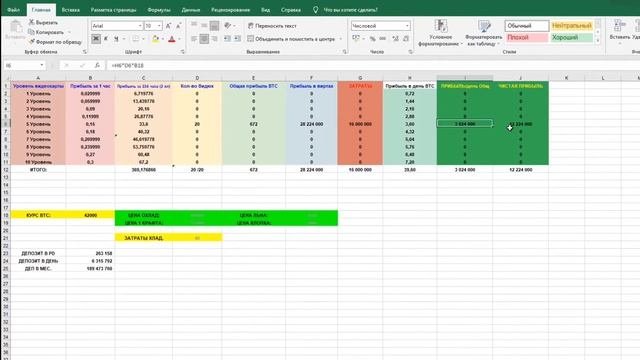640x360 pixels.
Task: Toggle bottom vertical alignment
Action: point(214,25)
